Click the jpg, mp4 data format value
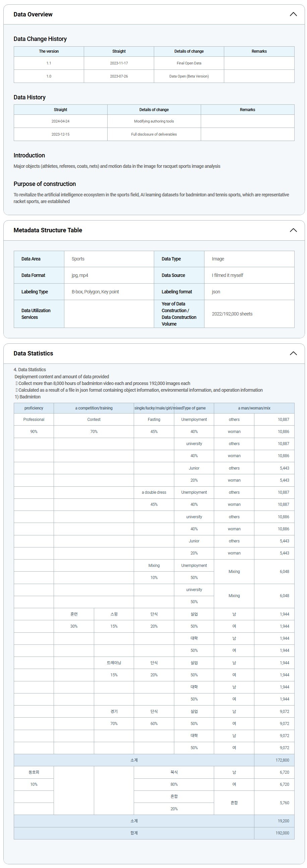Viewport: 307px width, 868px height. click(80, 275)
